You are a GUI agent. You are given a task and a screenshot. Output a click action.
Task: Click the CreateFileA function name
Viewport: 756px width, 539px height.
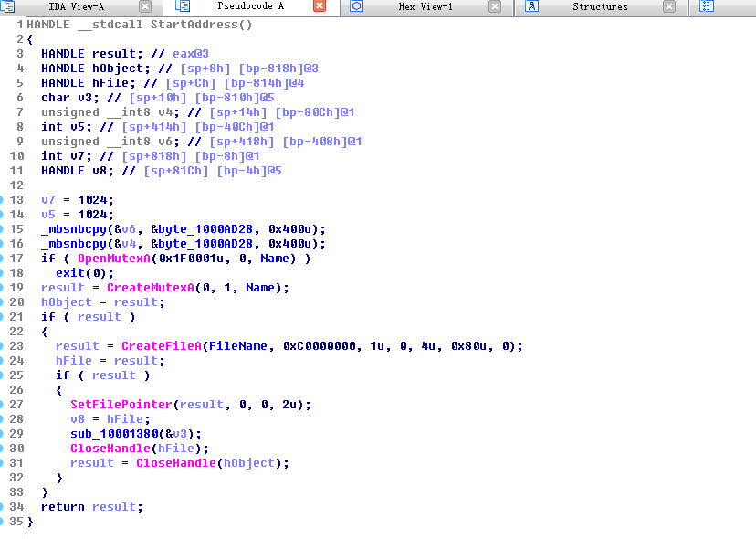pos(162,346)
